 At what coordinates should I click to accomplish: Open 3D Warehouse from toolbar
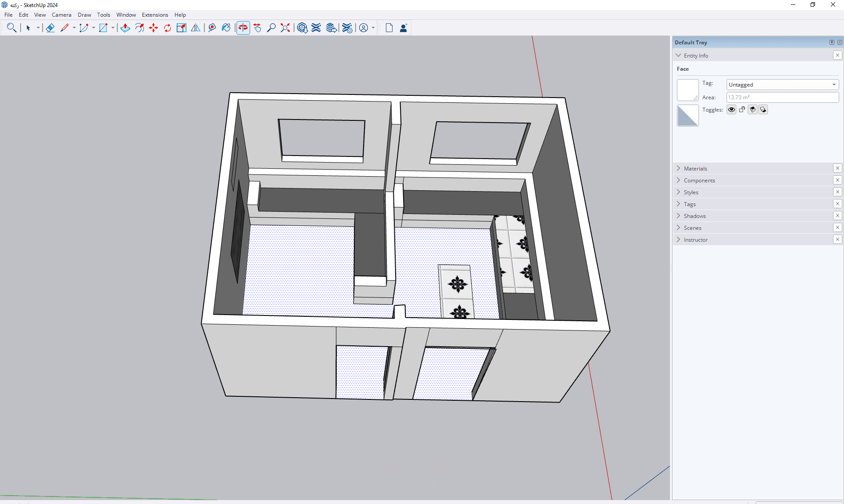coord(302,28)
